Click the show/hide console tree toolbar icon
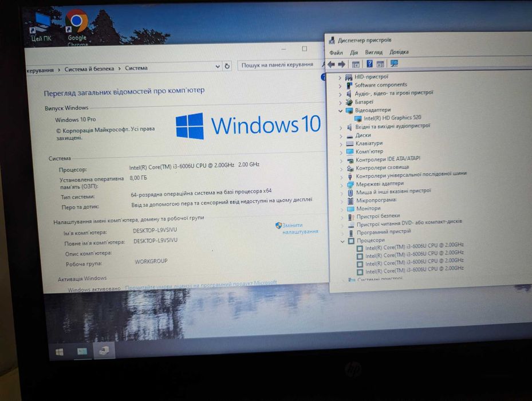 (x=356, y=64)
